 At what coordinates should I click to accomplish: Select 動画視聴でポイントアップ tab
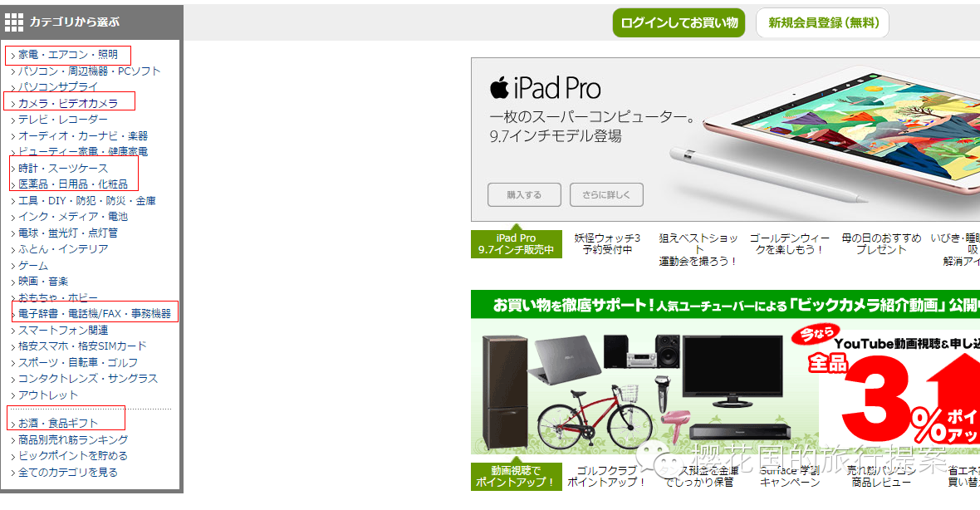[517, 476]
